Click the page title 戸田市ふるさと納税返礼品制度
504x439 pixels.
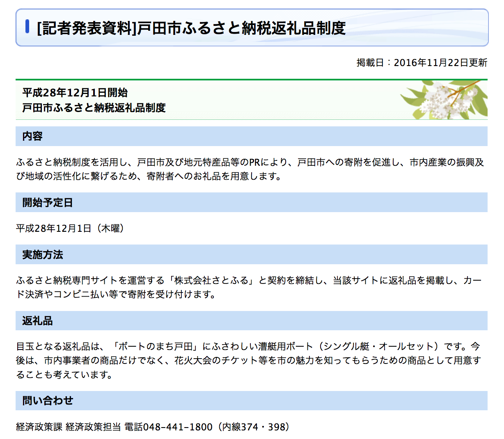[191, 28]
